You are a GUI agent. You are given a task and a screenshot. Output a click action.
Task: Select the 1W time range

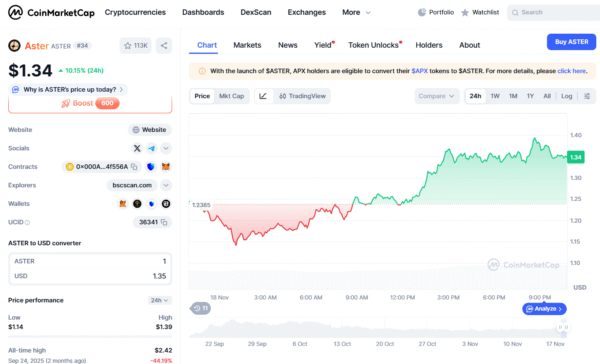pyautogui.click(x=495, y=96)
